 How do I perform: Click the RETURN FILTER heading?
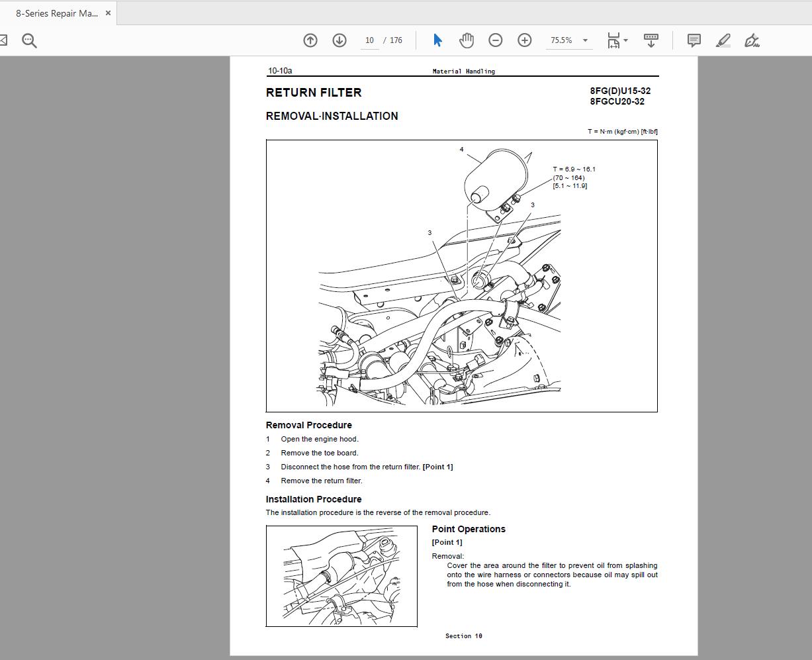click(x=314, y=93)
